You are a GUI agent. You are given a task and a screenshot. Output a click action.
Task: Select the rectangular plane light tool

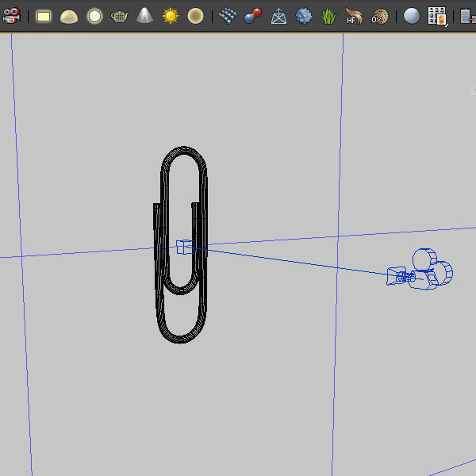click(44, 16)
